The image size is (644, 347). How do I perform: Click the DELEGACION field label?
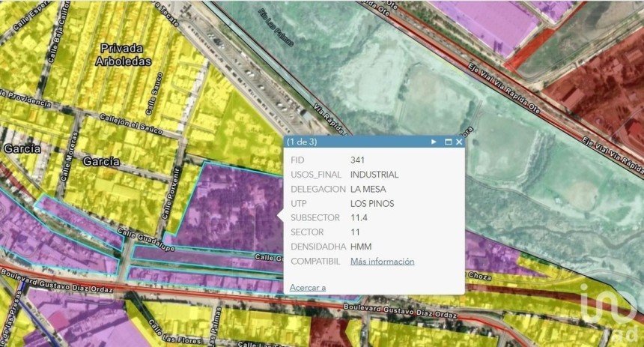318,189
